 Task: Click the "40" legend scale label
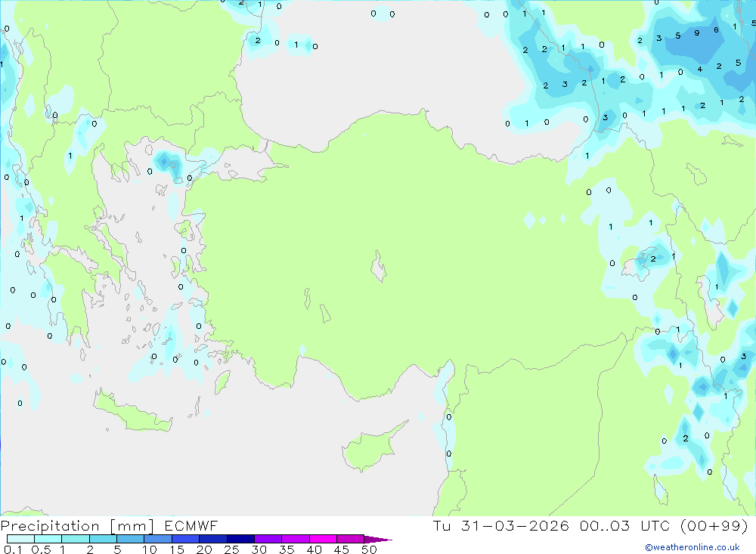point(314,549)
